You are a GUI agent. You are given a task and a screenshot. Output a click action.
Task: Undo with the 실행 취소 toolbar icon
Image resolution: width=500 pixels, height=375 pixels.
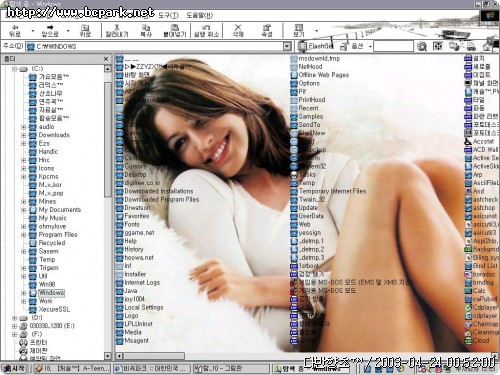[x=206, y=30]
